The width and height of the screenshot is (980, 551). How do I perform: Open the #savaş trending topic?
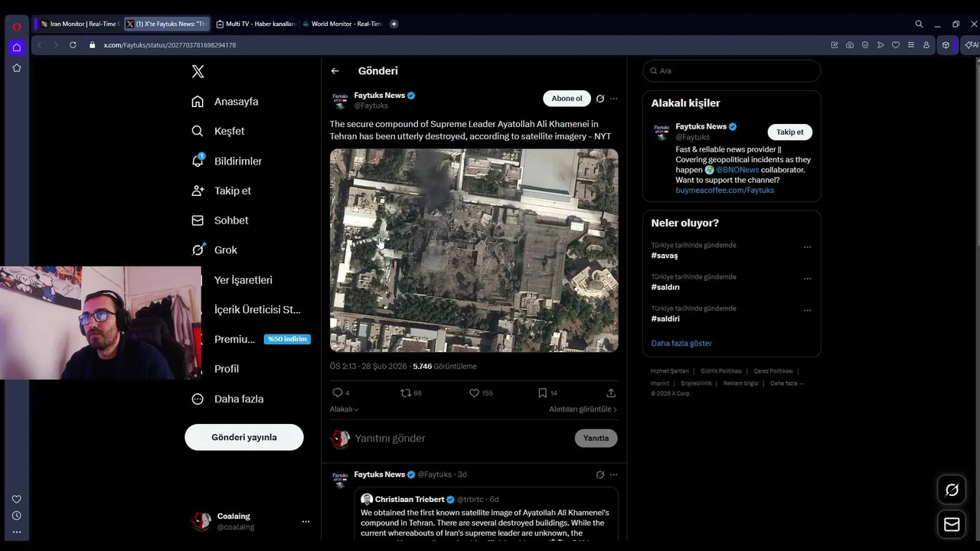tap(665, 256)
